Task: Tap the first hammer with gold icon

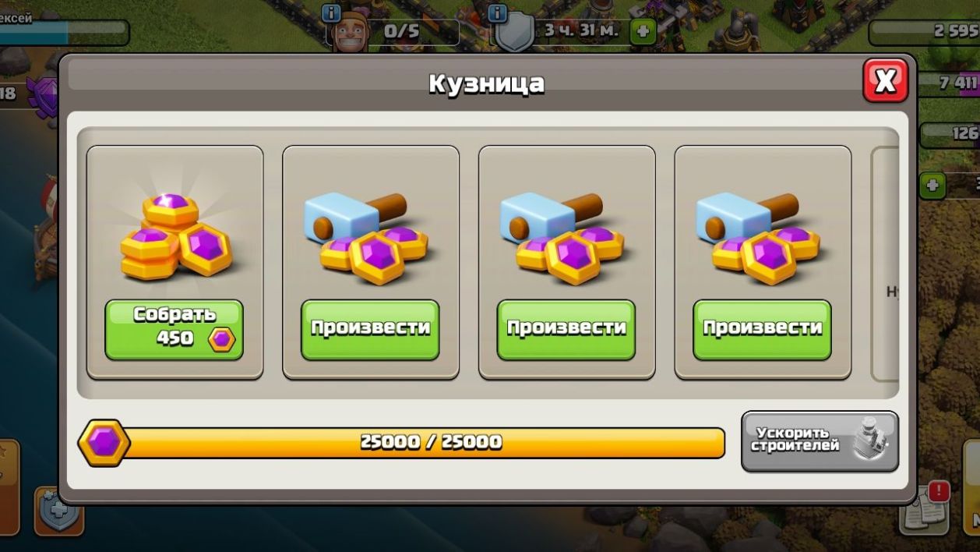Action: tap(366, 236)
